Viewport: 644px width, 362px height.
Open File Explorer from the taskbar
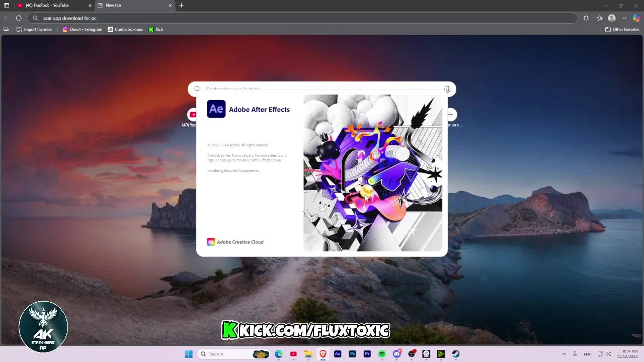tap(308, 354)
